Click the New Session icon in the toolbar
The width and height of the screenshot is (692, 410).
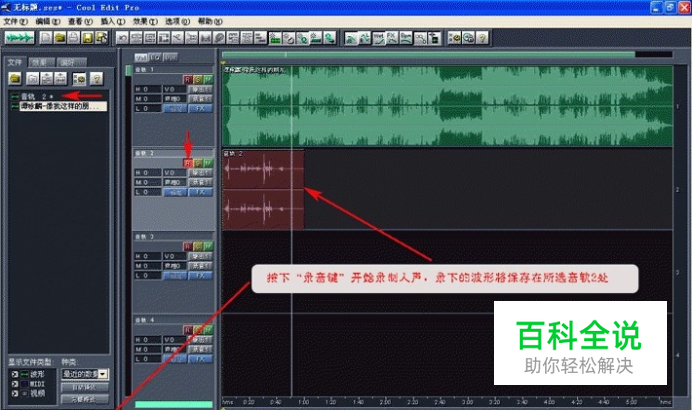tap(46, 38)
